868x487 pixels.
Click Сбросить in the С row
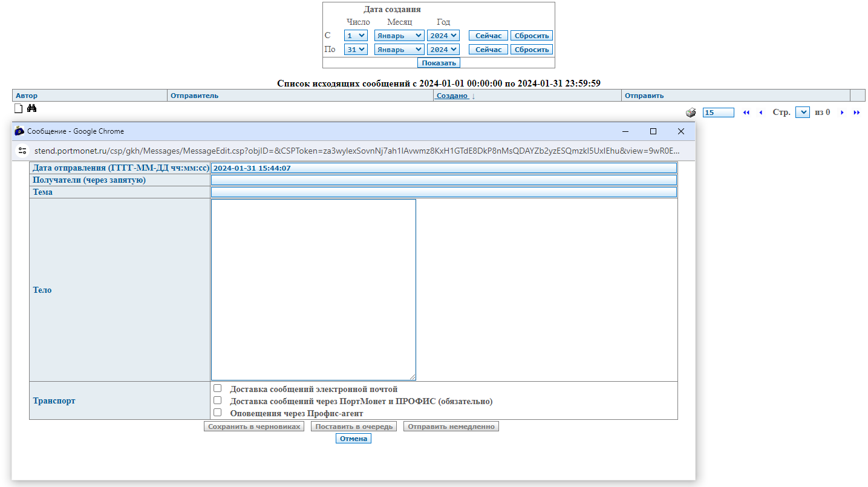click(x=531, y=36)
